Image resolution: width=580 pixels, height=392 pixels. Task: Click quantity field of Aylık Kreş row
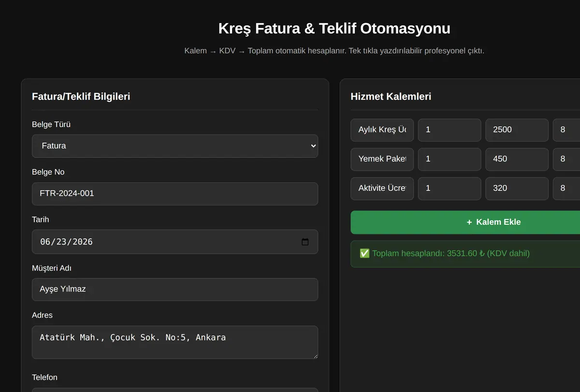point(449,130)
